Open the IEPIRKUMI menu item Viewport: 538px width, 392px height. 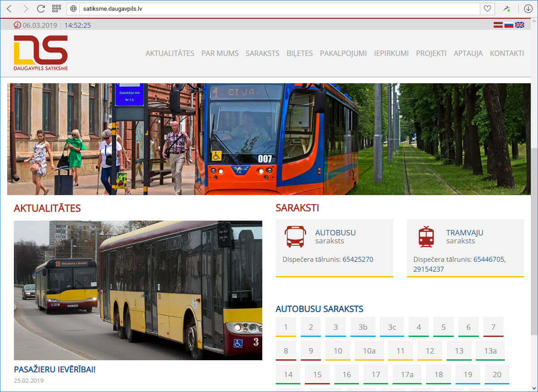[391, 53]
